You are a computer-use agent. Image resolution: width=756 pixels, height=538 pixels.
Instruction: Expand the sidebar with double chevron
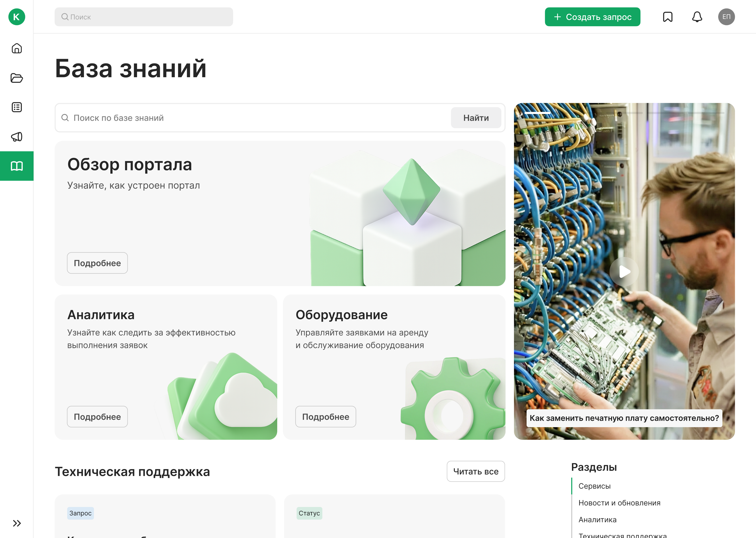click(x=17, y=523)
